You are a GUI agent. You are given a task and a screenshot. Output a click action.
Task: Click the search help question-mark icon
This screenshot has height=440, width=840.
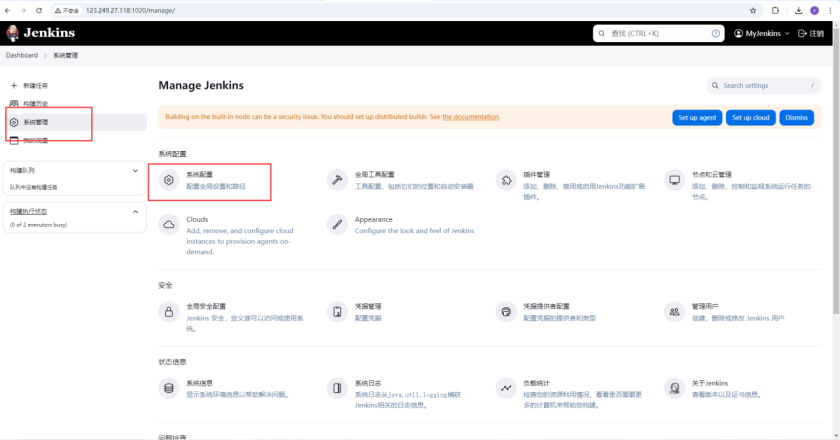tap(716, 33)
